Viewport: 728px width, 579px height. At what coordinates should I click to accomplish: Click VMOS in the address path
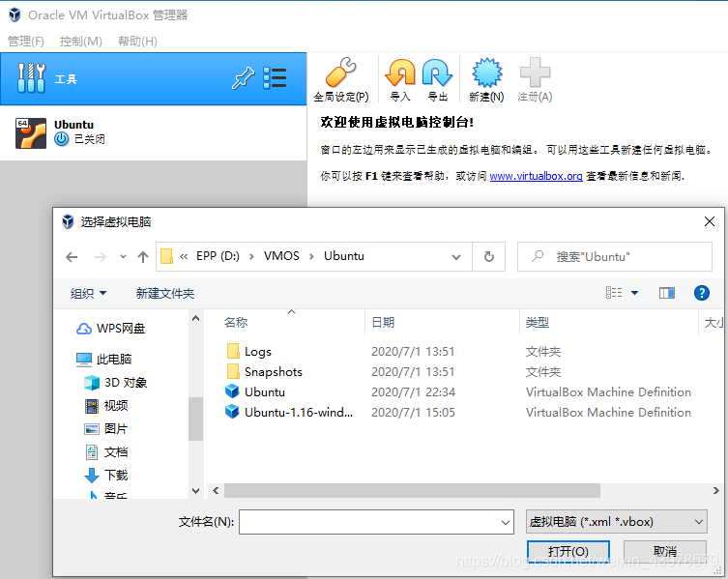point(281,256)
